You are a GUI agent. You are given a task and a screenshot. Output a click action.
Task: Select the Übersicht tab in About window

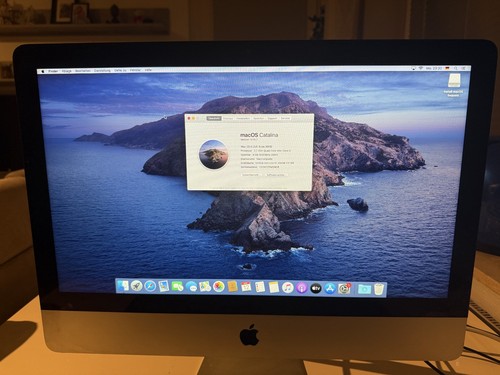(x=214, y=118)
